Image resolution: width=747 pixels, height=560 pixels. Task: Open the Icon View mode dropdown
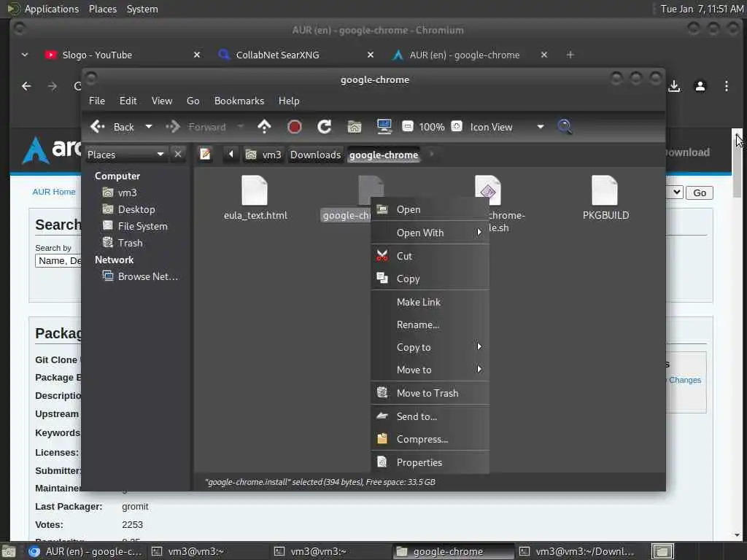(507, 127)
